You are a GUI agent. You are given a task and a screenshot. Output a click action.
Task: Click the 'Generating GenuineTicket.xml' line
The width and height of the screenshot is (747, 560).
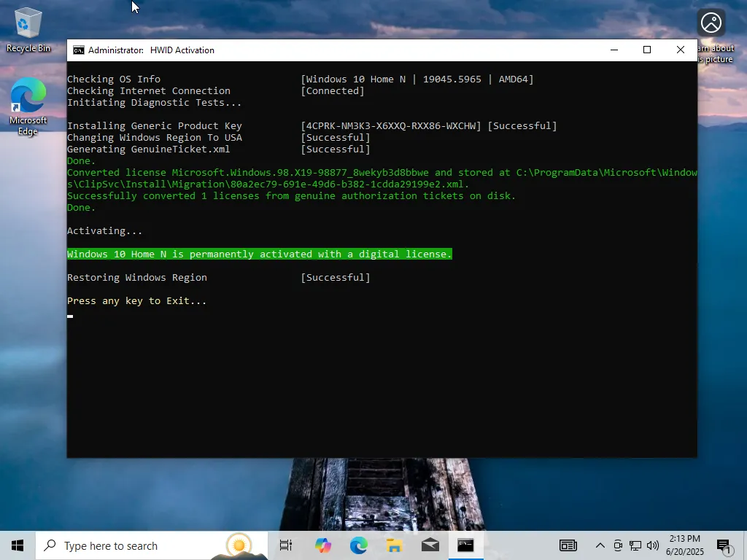219,149
